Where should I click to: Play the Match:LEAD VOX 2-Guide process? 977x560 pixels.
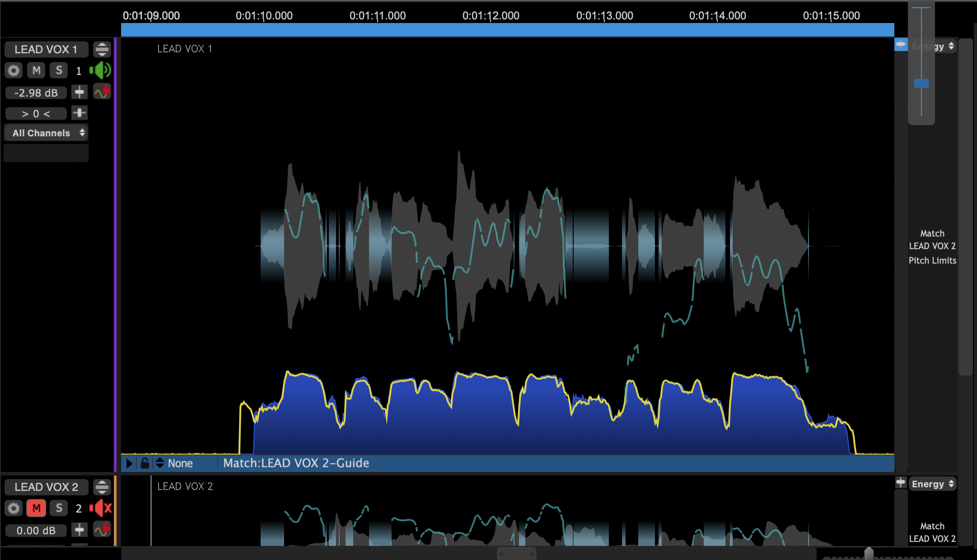pyautogui.click(x=129, y=463)
